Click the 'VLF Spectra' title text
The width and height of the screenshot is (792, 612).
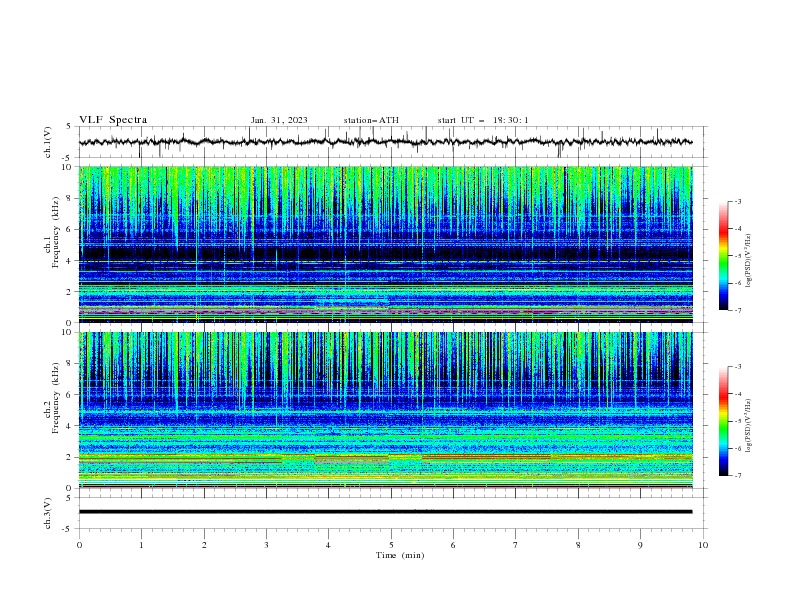[x=113, y=120]
